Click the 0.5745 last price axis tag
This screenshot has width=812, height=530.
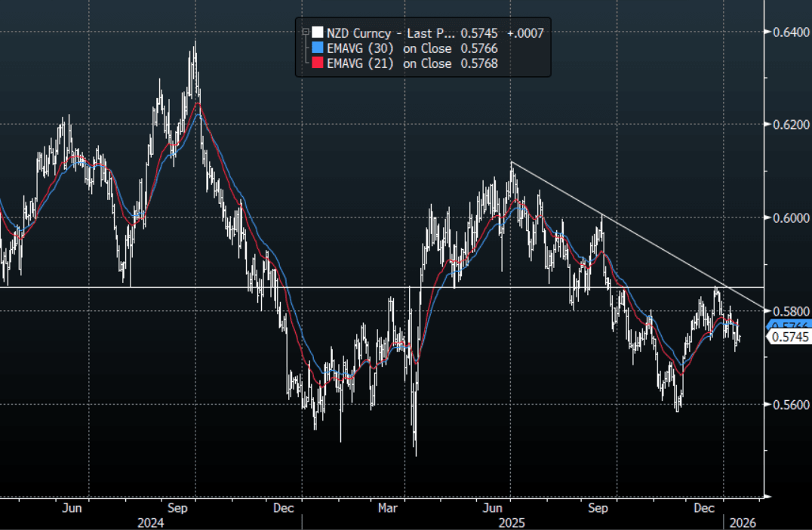[x=789, y=337]
